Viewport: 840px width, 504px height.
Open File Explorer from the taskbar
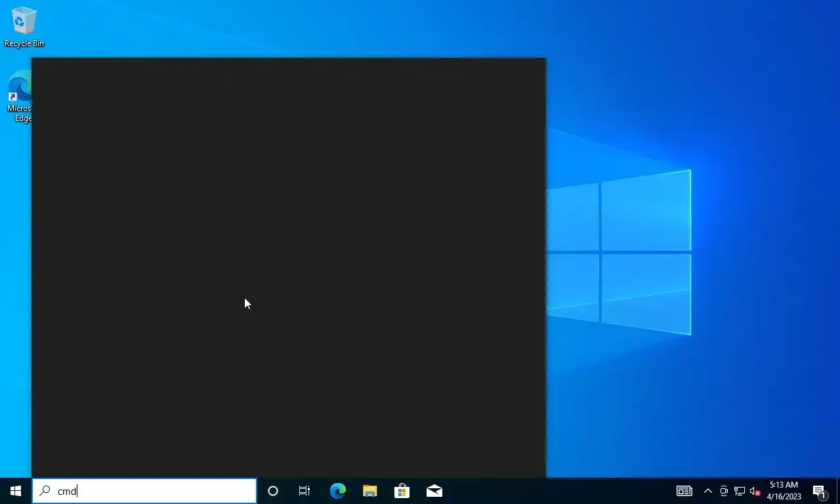click(x=369, y=491)
